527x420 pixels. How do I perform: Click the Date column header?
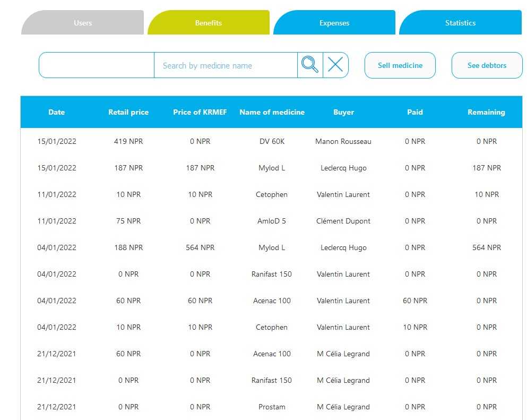(56, 112)
